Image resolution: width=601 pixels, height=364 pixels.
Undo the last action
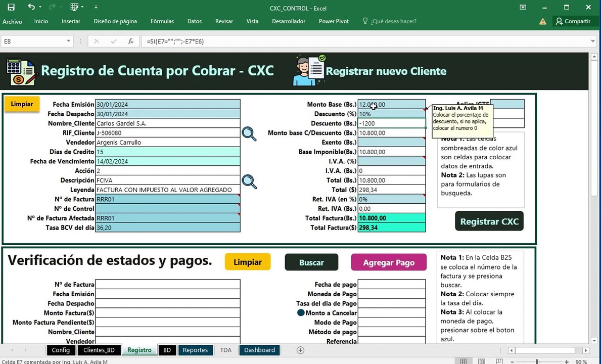[31, 7]
